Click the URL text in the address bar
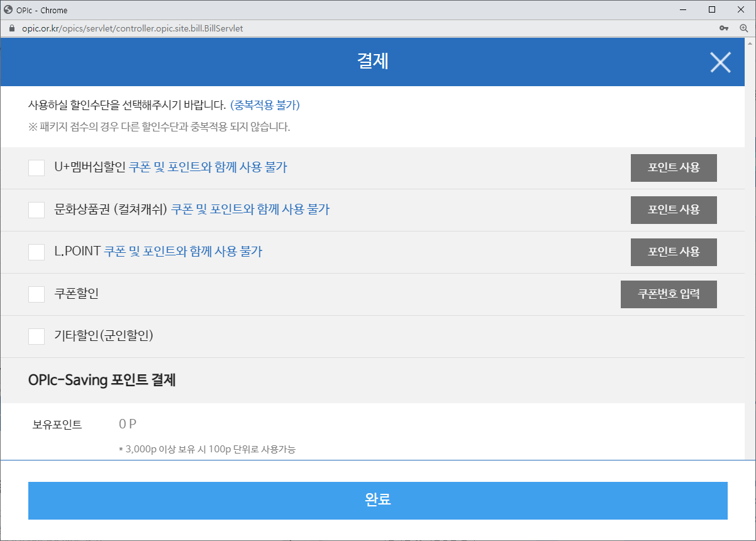This screenshot has height=541, width=756. 132,28
